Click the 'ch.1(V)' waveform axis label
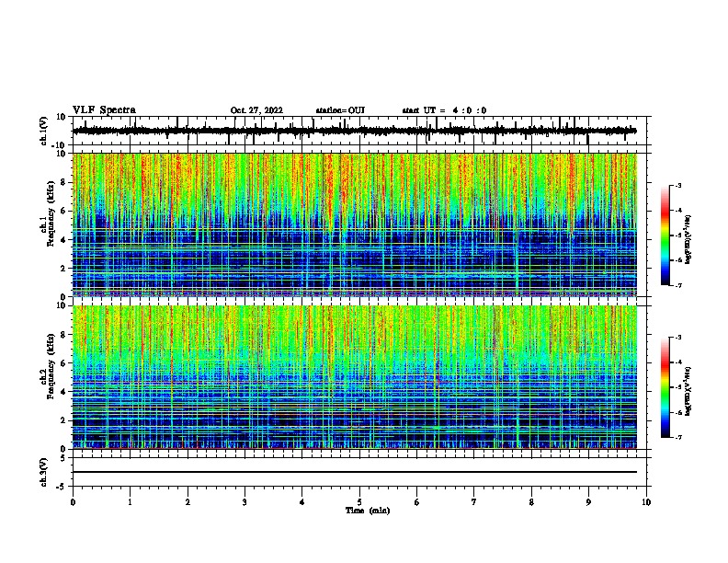Image resolution: width=728 pixels, height=563 pixels. pyautogui.click(x=44, y=131)
